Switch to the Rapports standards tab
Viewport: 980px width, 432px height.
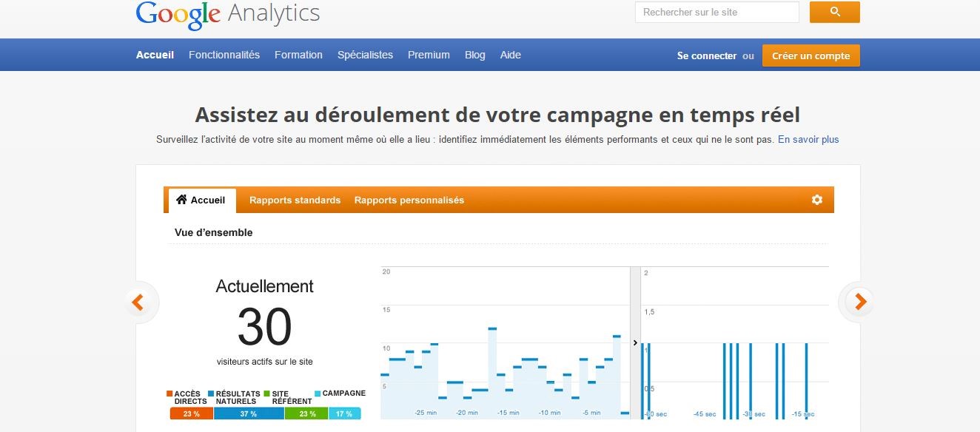(295, 200)
